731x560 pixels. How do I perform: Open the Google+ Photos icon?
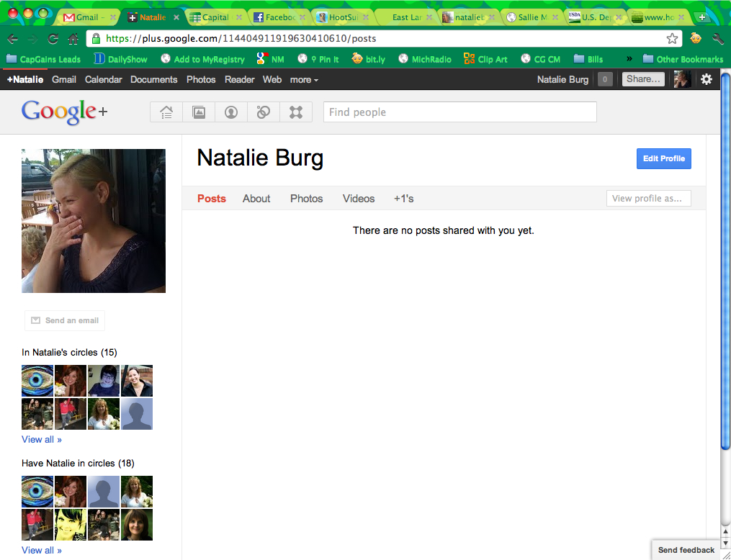click(199, 112)
